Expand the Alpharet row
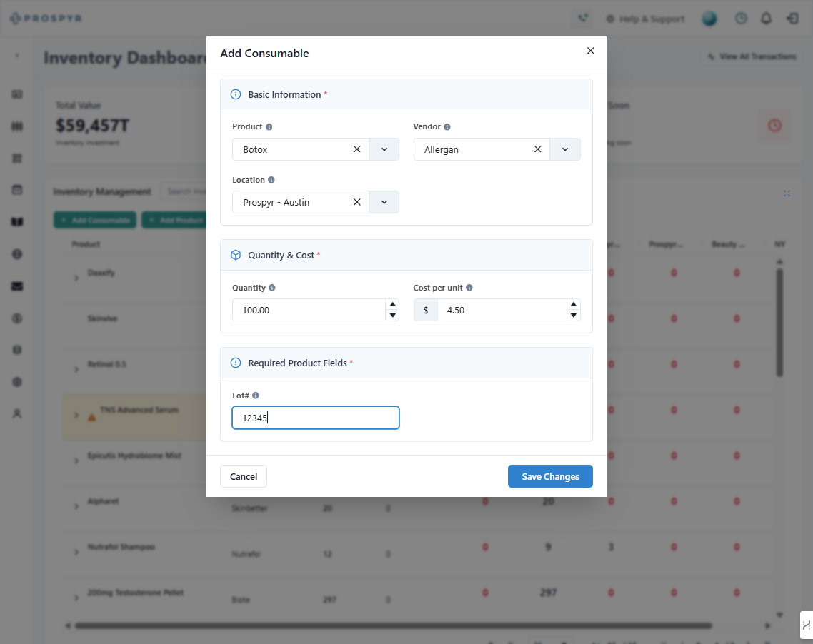This screenshot has height=644, width=813. pos(76,506)
